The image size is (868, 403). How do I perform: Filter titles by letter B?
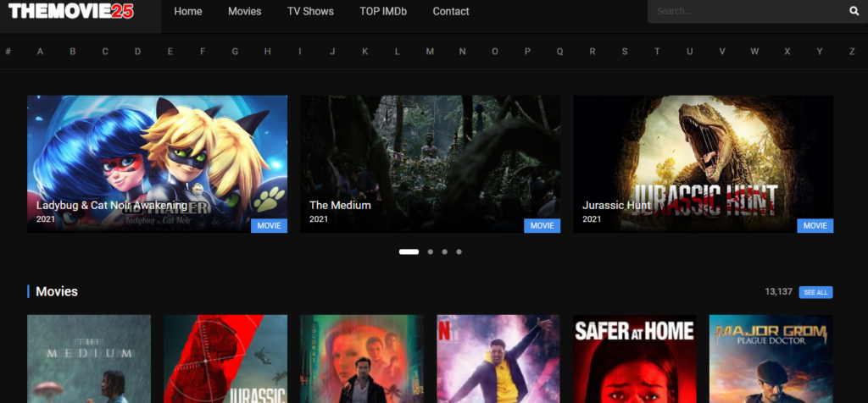tap(73, 52)
